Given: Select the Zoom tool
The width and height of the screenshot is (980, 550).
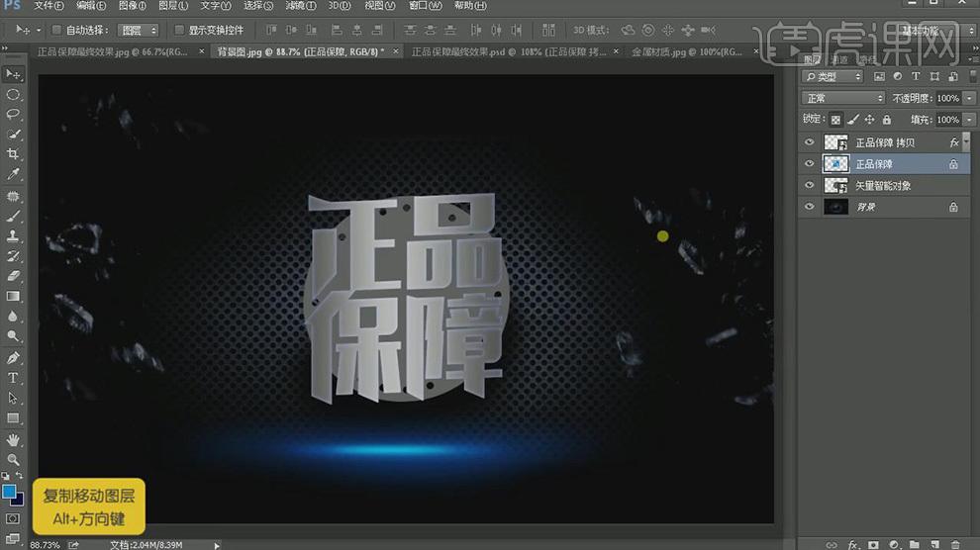Looking at the screenshot, I should (13, 460).
